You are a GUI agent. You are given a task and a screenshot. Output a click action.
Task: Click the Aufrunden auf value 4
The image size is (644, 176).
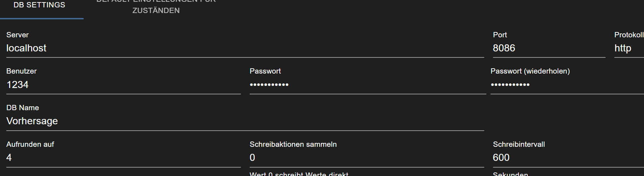(123, 158)
